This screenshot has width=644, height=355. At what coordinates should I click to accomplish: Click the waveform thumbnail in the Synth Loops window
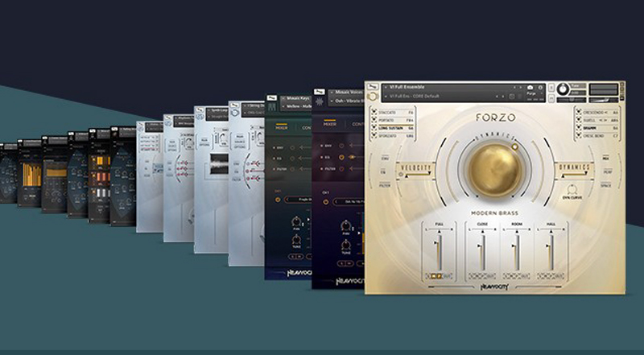[219, 163]
